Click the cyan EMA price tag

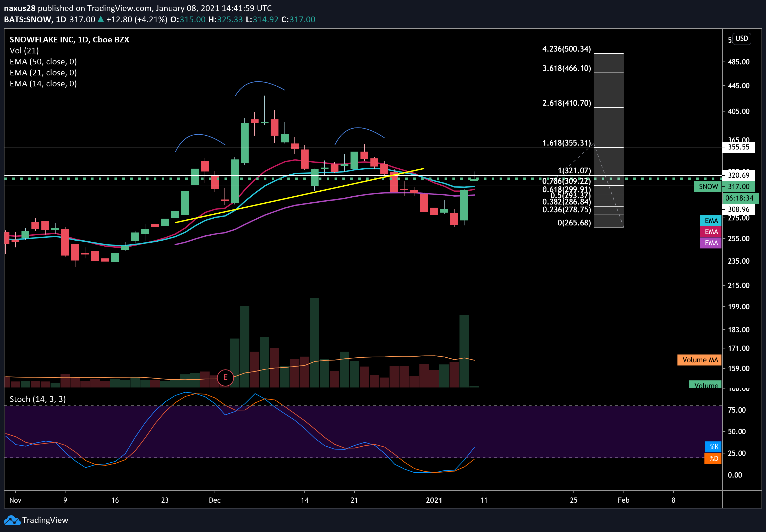pyautogui.click(x=711, y=221)
